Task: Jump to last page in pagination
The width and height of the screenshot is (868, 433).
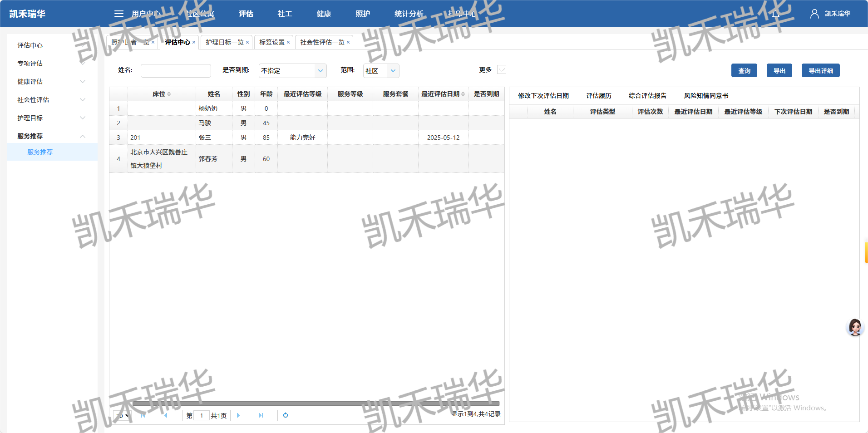Action: tap(261, 415)
